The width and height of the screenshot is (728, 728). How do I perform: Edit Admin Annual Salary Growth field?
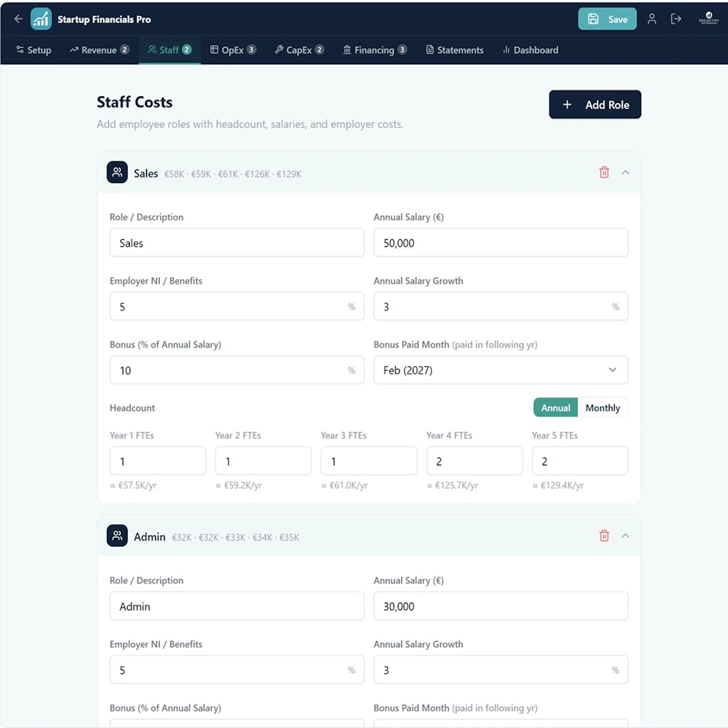pyautogui.click(x=500, y=670)
